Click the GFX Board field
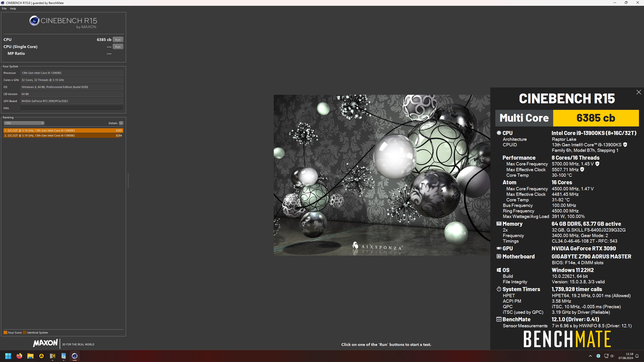 point(72,101)
